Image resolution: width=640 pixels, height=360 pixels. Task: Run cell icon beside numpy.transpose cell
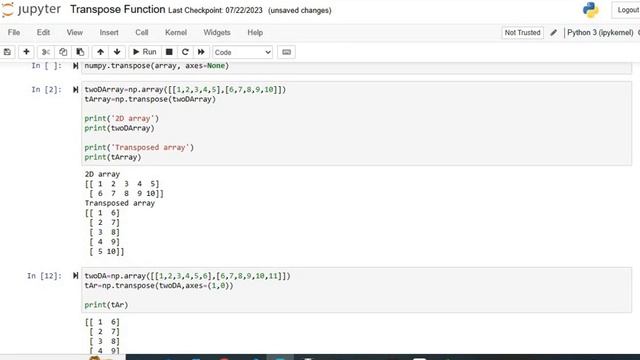tap(76, 66)
